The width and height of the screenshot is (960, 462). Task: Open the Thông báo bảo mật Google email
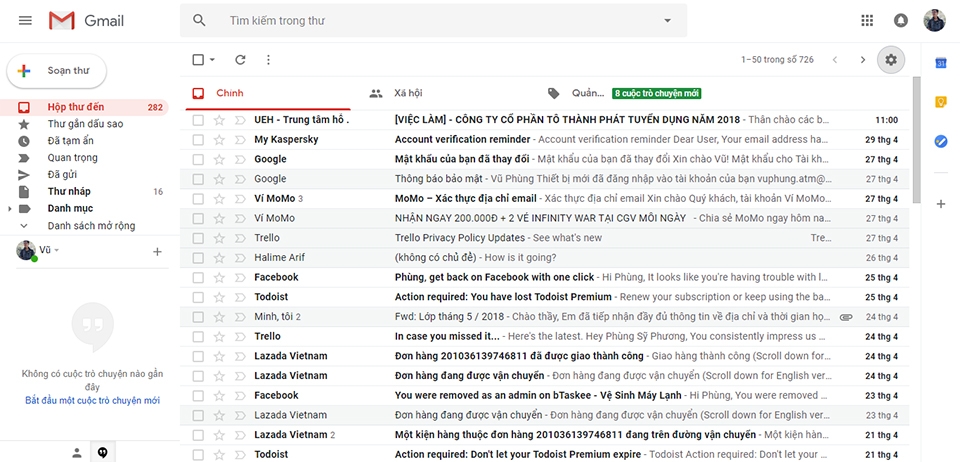tap(545, 179)
